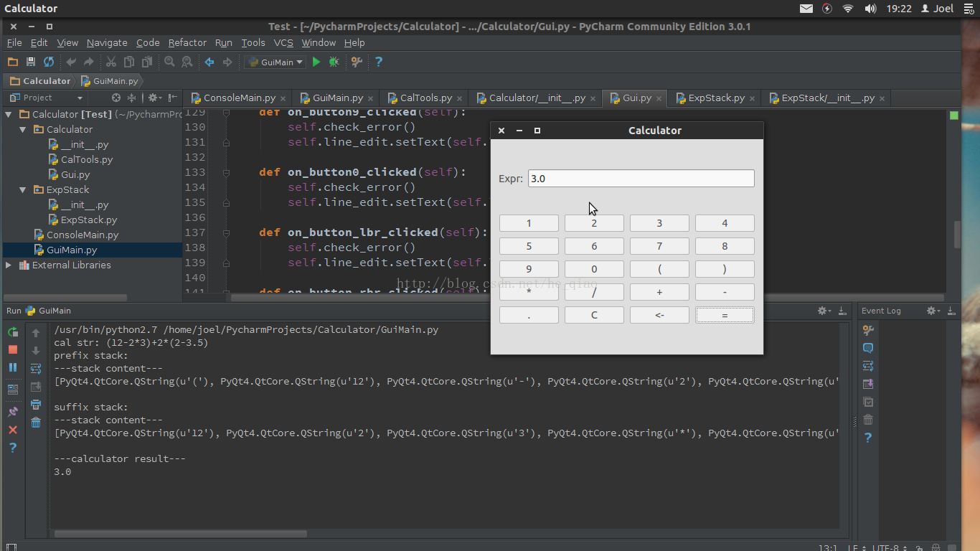Click the Cut scissors icon
The width and height of the screenshot is (980, 551).
click(x=111, y=62)
